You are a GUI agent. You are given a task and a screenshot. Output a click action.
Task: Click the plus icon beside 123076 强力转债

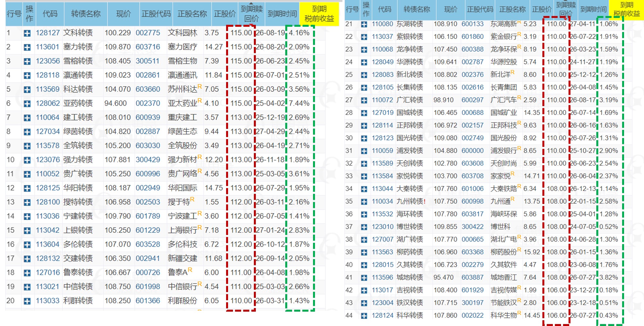27,160
